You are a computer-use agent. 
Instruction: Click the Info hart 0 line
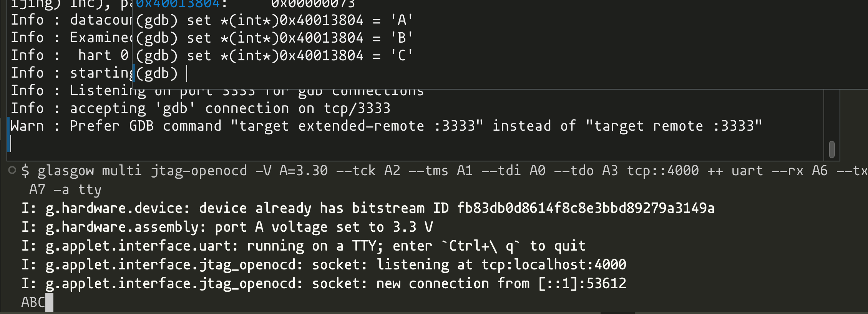70,55
